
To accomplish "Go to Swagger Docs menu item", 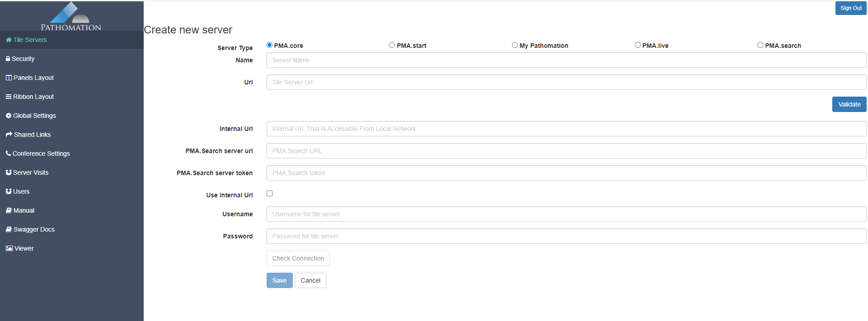I will click(x=34, y=229).
